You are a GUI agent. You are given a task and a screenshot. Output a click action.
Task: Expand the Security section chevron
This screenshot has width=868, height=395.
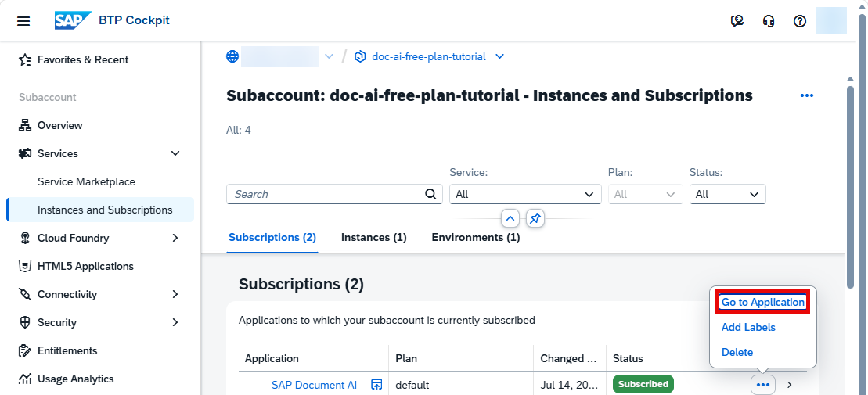coord(175,322)
